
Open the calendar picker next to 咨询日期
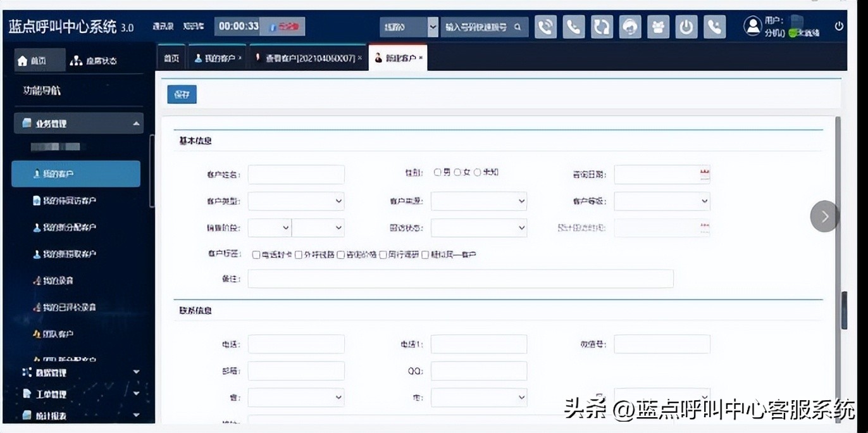[704, 174]
